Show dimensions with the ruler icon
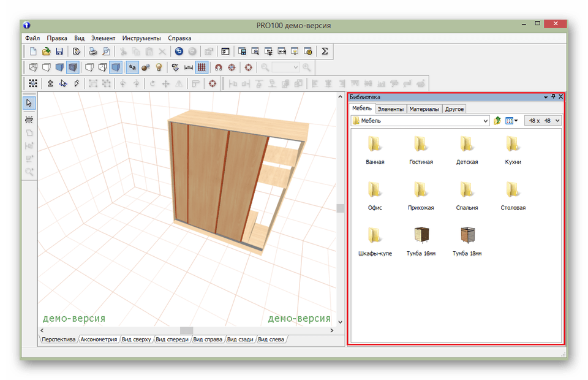Viewport: 588px width, 380px height. pyautogui.click(x=189, y=67)
